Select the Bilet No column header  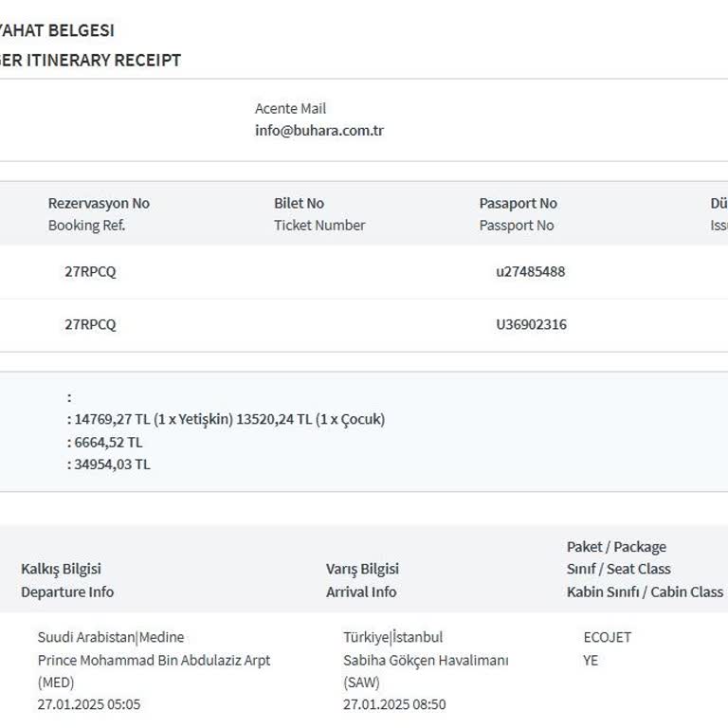pyautogui.click(x=299, y=203)
